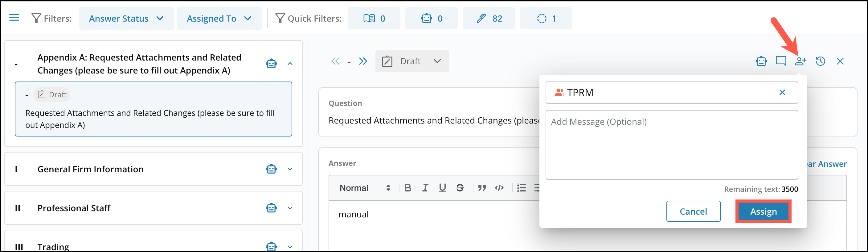
Task: Open the Normal text style dropdown
Action: click(x=365, y=188)
